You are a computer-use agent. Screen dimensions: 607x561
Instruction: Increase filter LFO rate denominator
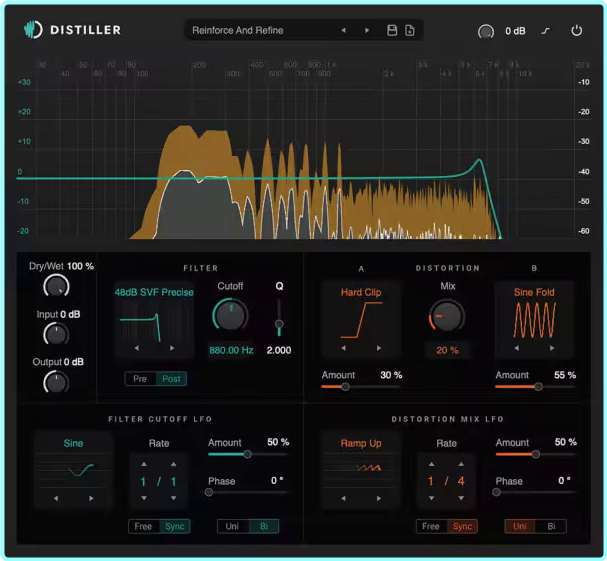tap(173, 464)
